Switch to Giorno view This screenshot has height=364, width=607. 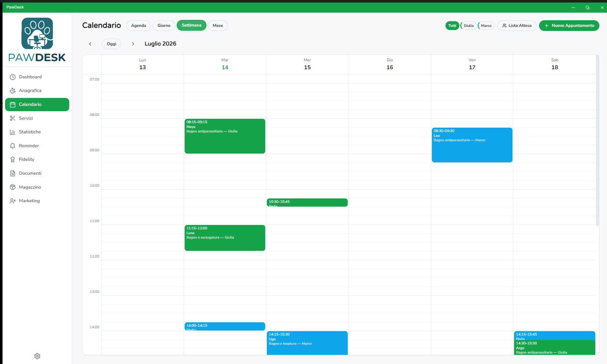[x=164, y=26]
